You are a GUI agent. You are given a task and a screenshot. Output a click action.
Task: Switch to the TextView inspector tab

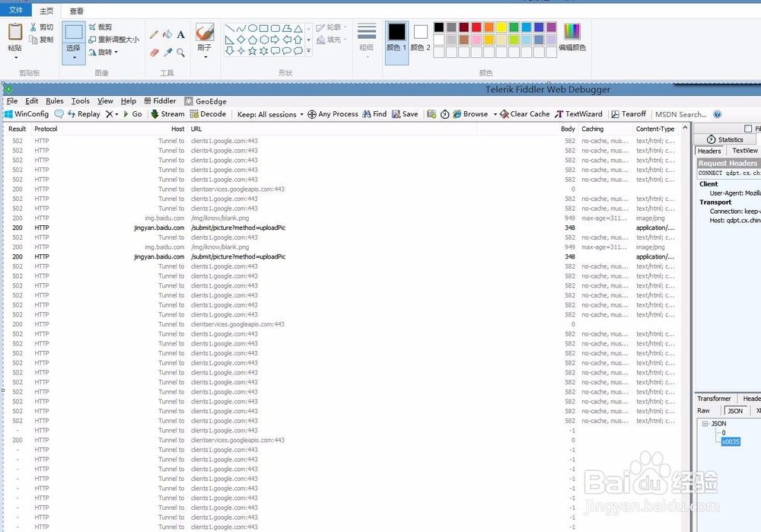pos(744,151)
